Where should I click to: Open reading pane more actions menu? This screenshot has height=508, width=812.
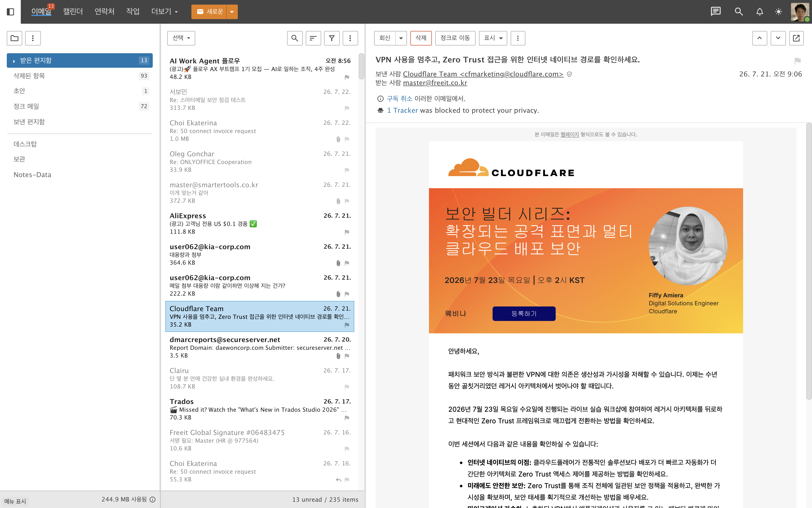(x=518, y=38)
